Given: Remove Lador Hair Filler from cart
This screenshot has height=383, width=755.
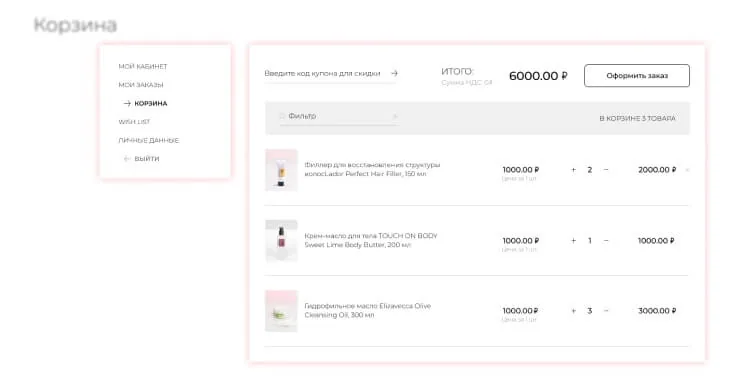Looking at the screenshot, I should [x=687, y=170].
